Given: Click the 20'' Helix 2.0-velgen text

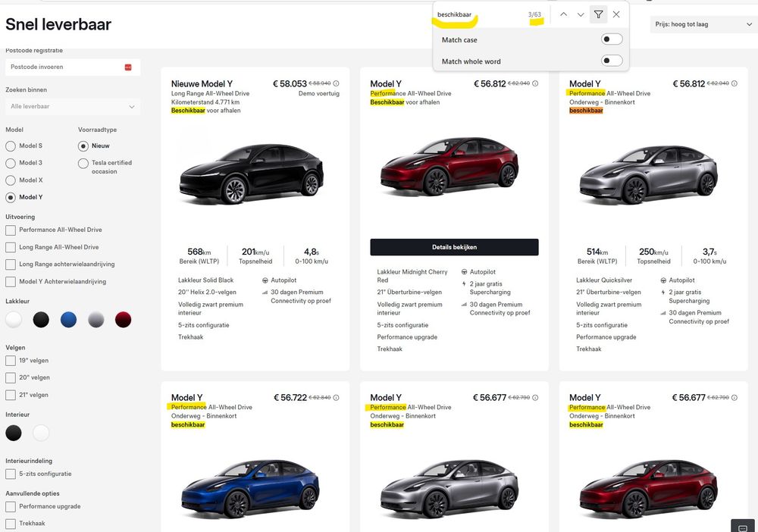Looking at the screenshot, I should click(x=207, y=293).
